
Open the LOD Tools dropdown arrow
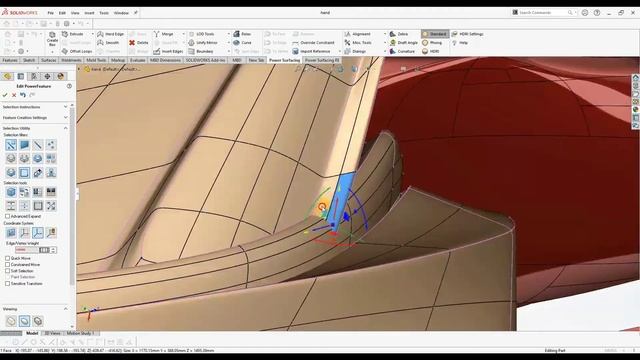click(228, 34)
